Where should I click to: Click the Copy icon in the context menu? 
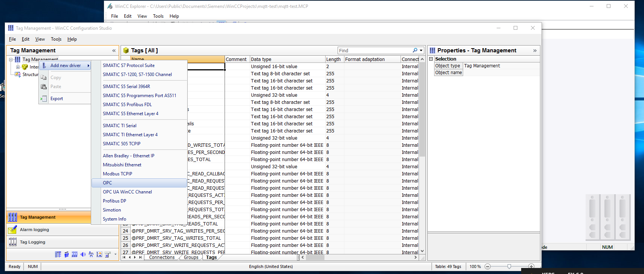(x=44, y=78)
